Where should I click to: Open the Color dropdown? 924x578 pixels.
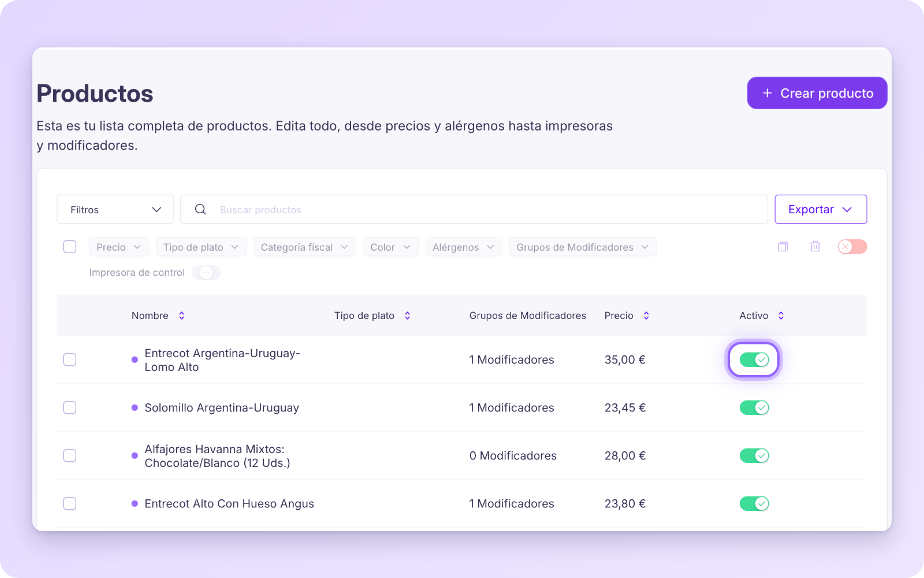[x=390, y=247]
